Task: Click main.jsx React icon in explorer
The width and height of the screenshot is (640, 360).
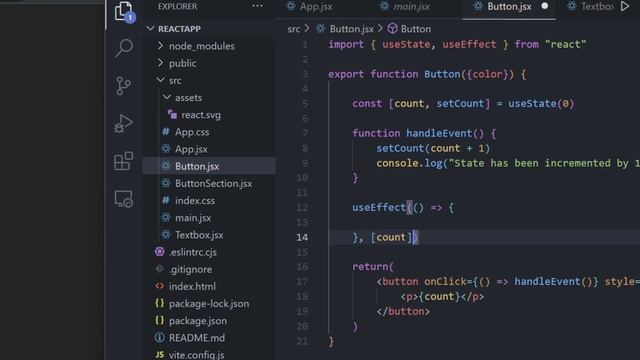Action: [x=166, y=218]
